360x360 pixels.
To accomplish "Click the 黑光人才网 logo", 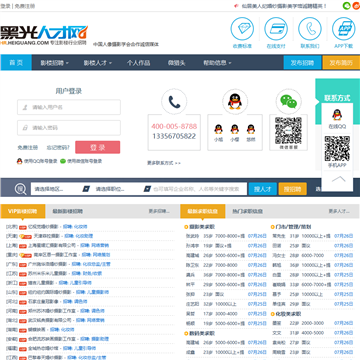I will [x=44, y=35].
